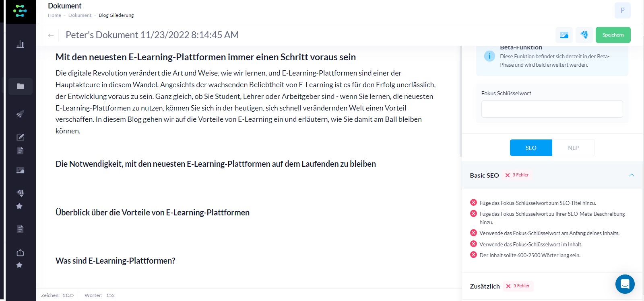Click the 'Fokus Schlüsselwort' label
This screenshot has height=301, width=644.
coord(506,93)
